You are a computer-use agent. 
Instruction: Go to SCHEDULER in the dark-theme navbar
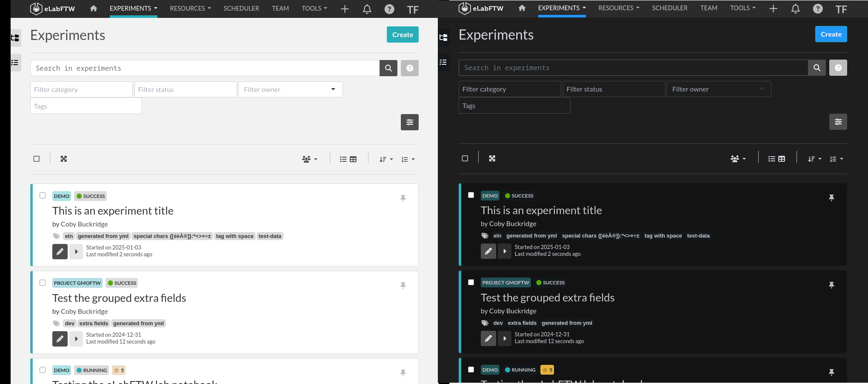(669, 8)
